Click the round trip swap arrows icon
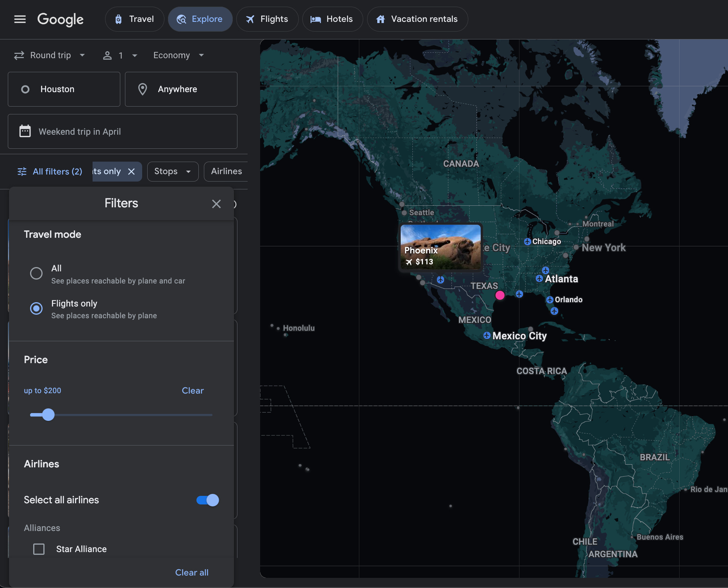 pyautogui.click(x=19, y=55)
